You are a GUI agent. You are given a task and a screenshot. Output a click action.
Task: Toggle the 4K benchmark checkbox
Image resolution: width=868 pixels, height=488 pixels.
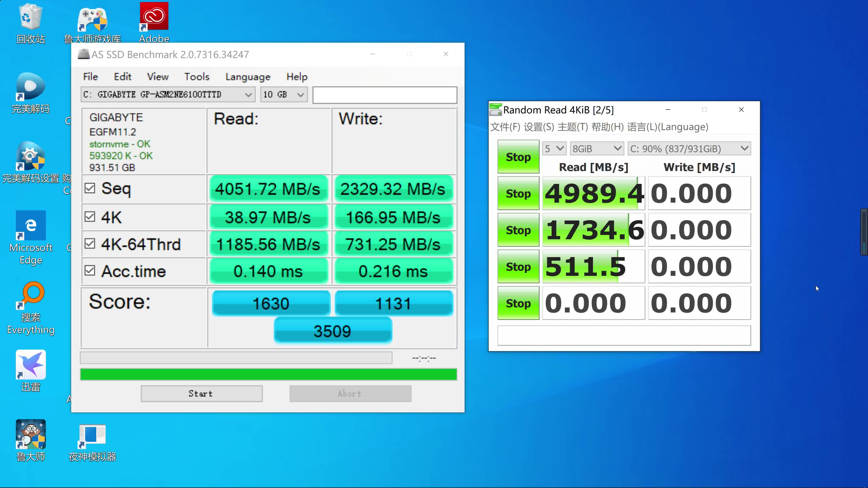[90, 216]
